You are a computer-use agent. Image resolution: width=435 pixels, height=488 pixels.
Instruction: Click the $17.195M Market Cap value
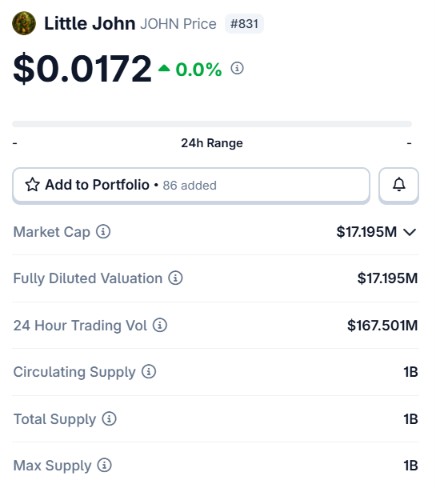coord(366,232)
